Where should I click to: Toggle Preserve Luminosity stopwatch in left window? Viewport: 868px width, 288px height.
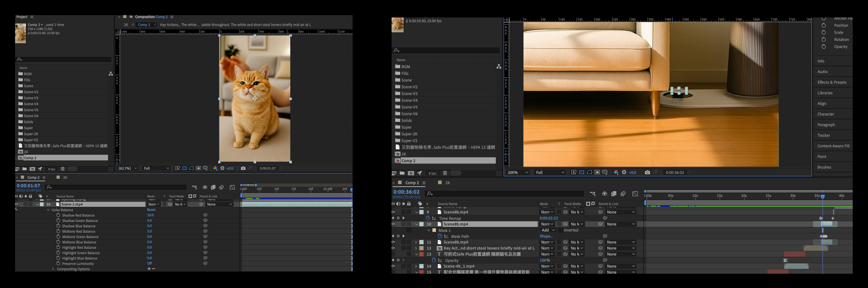click(58, 263)
